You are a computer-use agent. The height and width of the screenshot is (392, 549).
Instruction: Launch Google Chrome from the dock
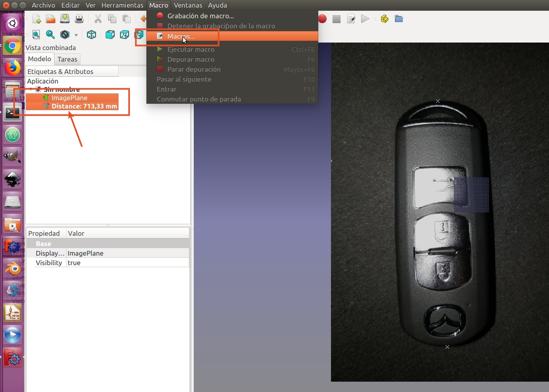12,46
